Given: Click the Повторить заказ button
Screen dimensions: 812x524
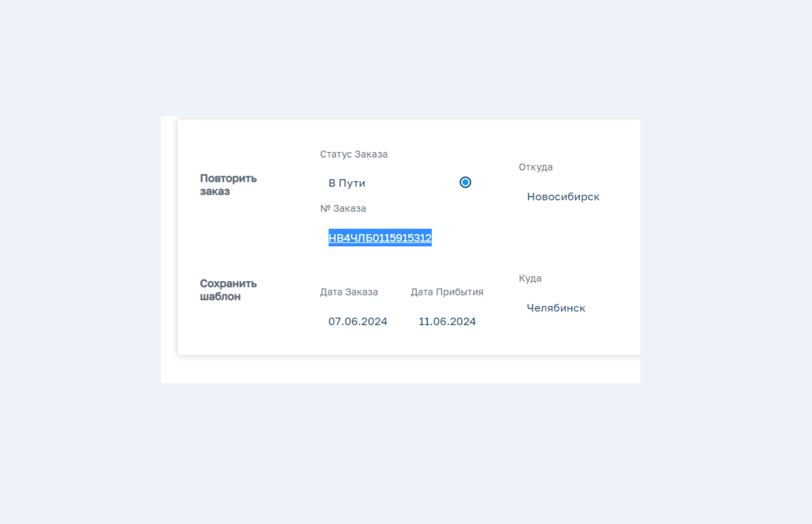Looking at the screenshot, I should pos(228,184).
